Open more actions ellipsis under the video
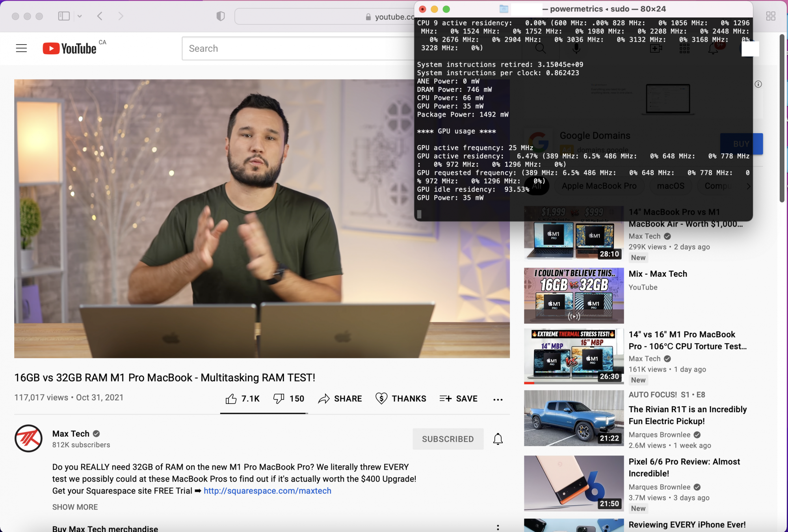Viewport: 788px width, 532px height. [498, 399]
